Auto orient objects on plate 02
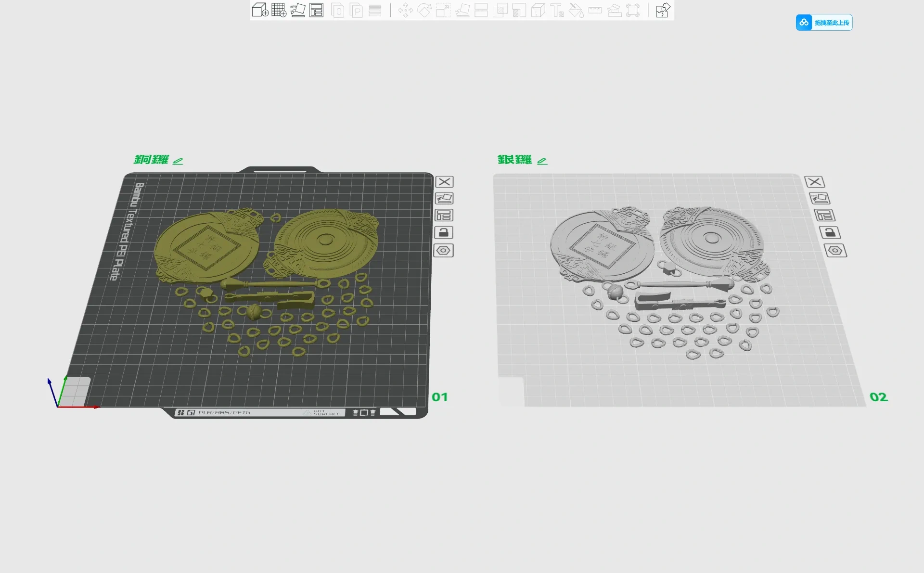Image resolution: width=924 pixels, height=573 pixels. click(820, 198)
